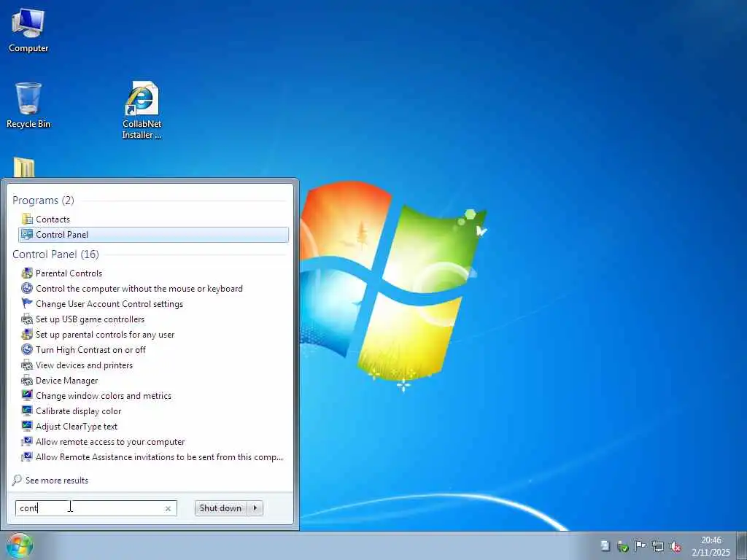Click the magnifier icon beside See more results
The height and width of the screenshot is (560, 747).
pos(17,480)
